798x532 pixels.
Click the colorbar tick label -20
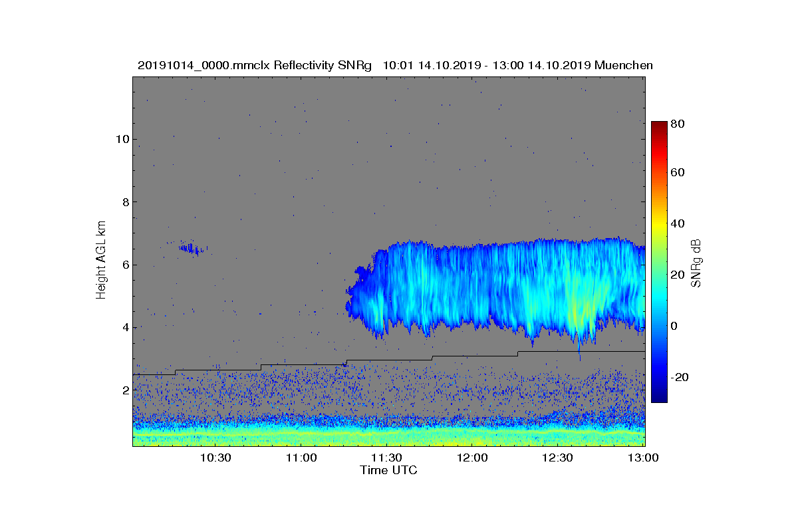click(x=680, y=377)
